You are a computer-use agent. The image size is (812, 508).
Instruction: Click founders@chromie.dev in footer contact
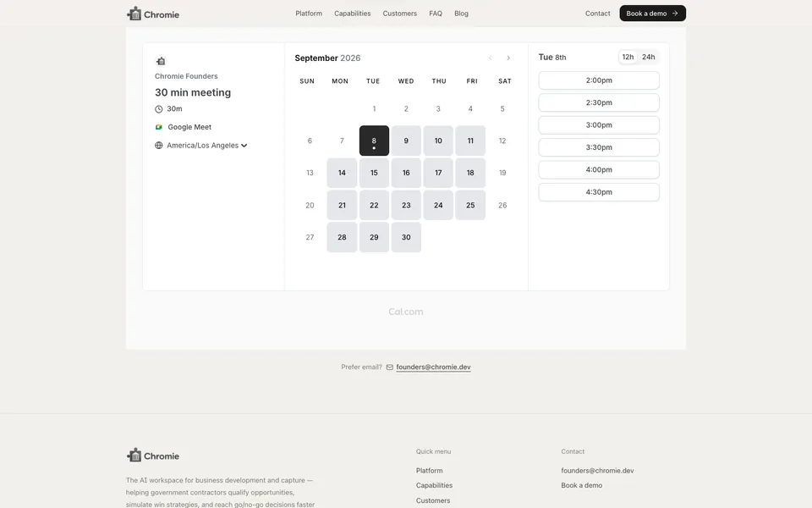coord(598,471)
